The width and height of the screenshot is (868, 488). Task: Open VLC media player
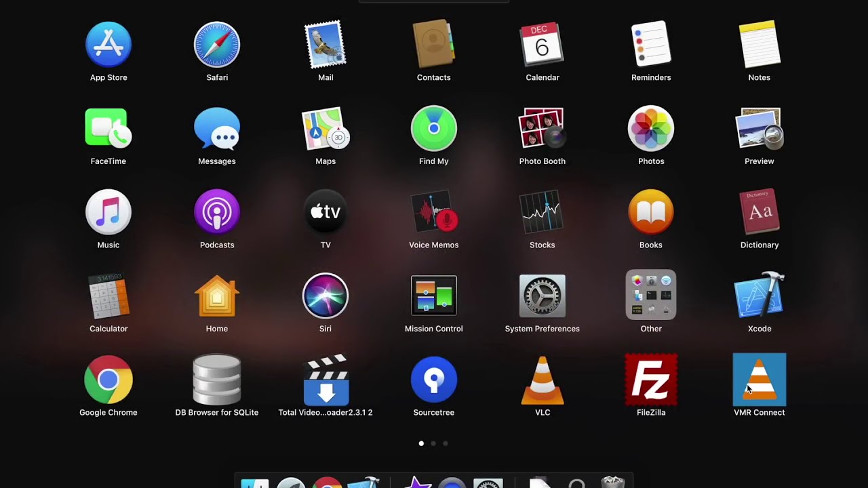(542, 380)
